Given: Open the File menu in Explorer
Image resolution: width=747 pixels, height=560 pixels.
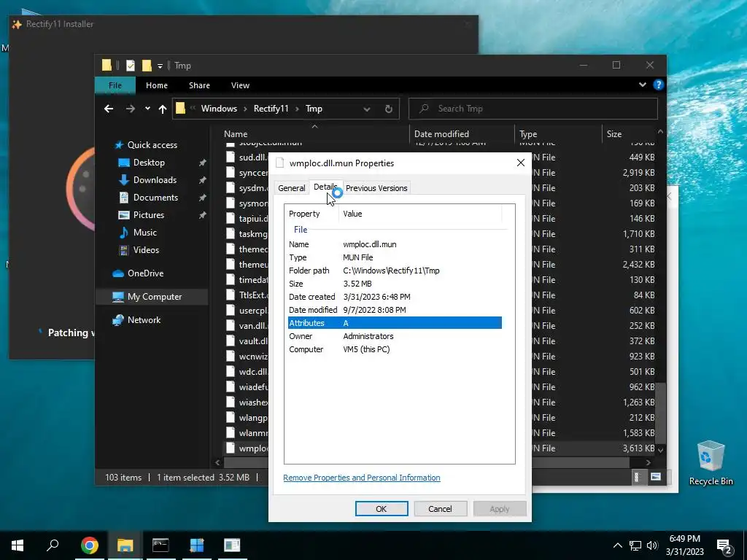Looking at the screenshot, I should [x=115, y=85].
